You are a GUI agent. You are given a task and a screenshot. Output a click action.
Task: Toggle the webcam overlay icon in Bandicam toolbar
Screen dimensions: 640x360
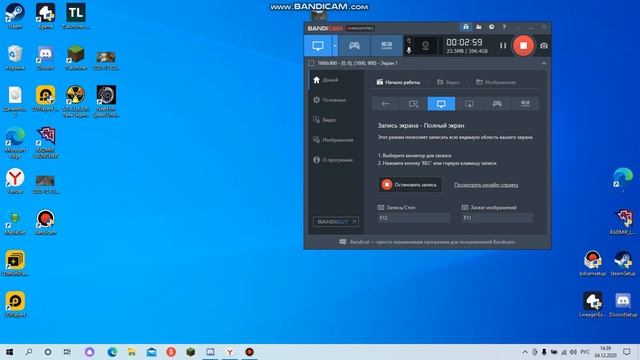(x=425, y=46)
